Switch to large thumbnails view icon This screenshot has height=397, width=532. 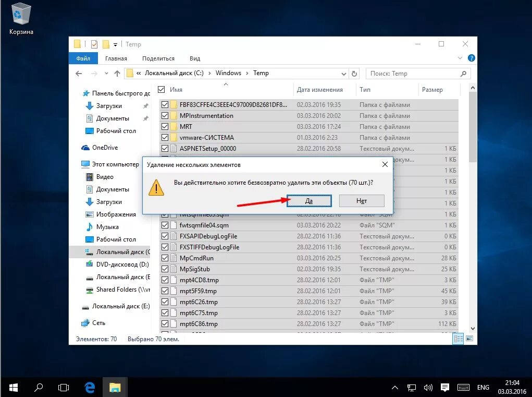469,339
